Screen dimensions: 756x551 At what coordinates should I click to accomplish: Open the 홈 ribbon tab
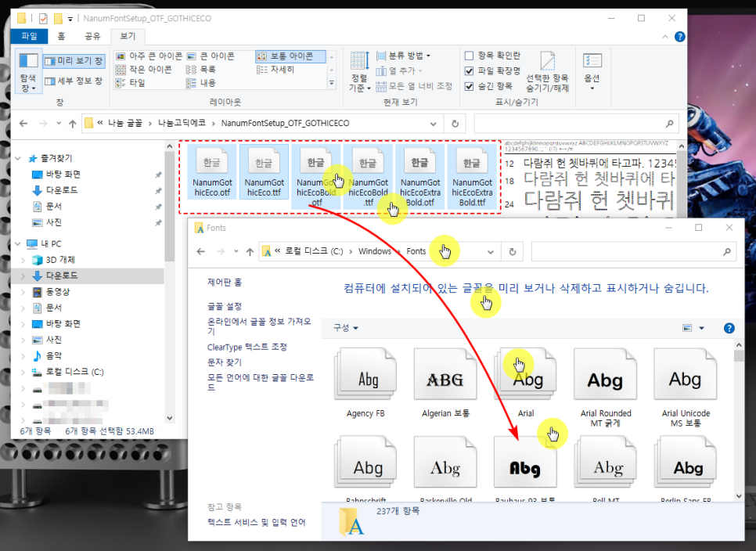tap(61, 36)
